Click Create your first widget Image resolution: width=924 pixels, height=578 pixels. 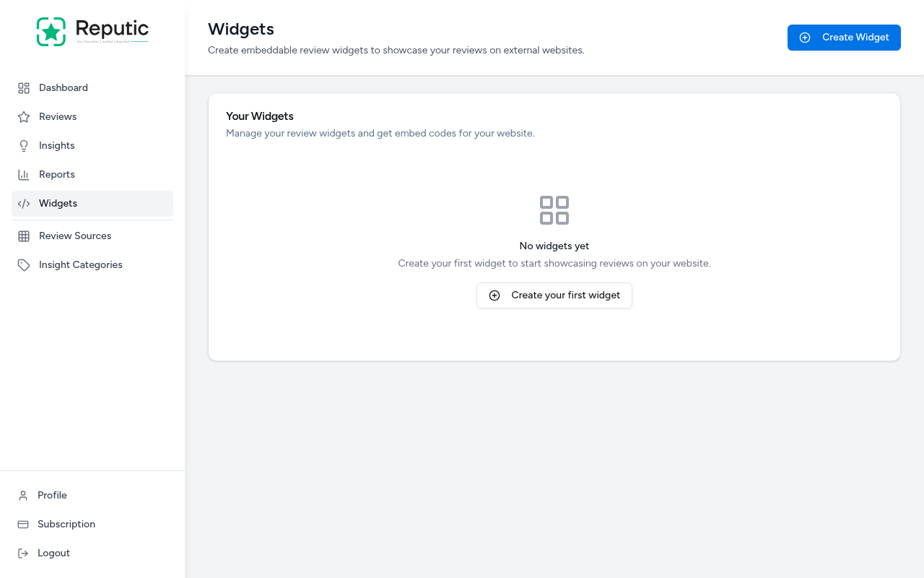coord(554,296)
